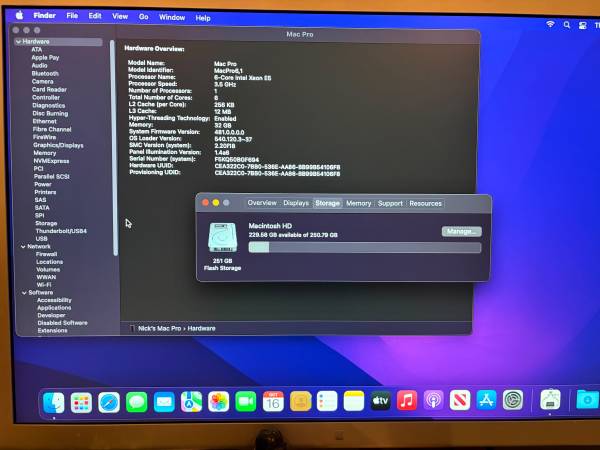Select Graphics/Displays in the hardware list
The width and height of the screenshot is (600, 450).
pyautogui.click(x=58, y=145)
